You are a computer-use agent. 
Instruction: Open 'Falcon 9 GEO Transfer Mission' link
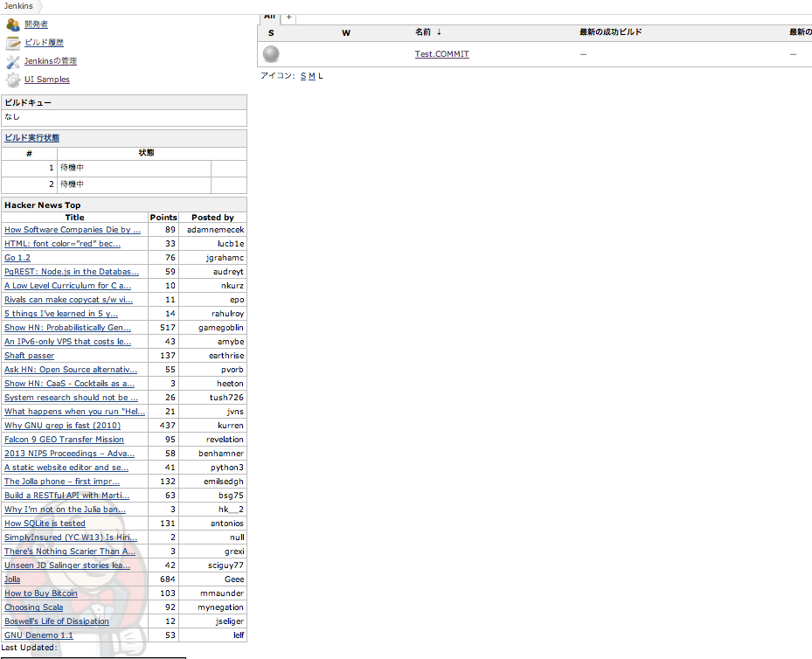click(64, 439)
